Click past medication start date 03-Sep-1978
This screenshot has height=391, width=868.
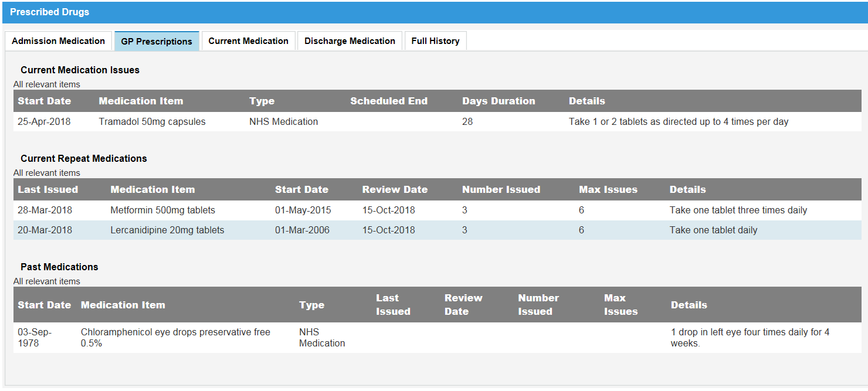tap(35, 338)
